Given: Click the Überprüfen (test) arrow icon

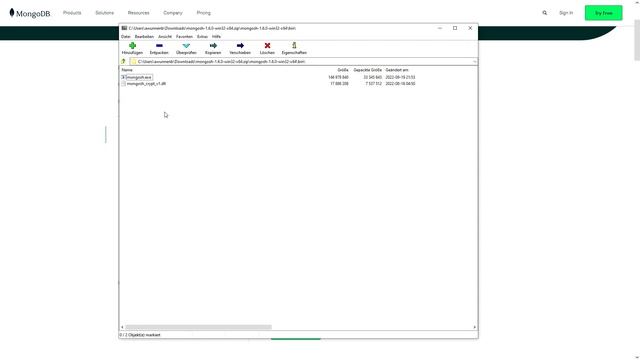Looking at the screenshot, I should 186,46.
